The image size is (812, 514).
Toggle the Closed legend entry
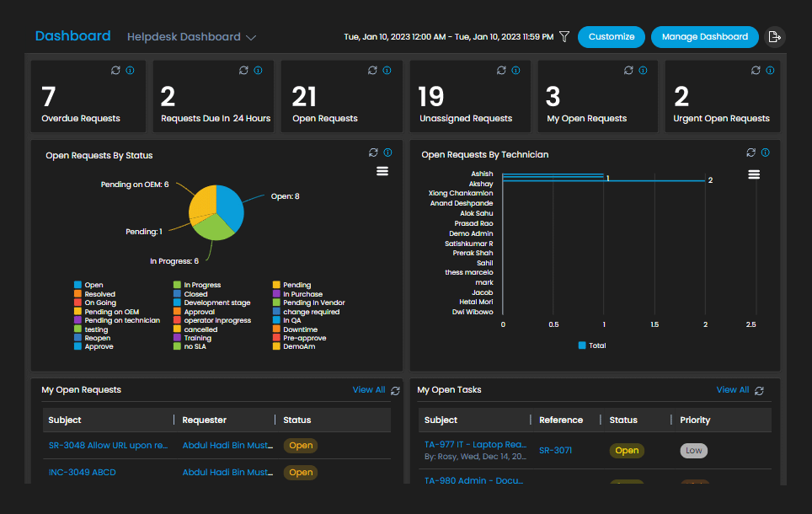[x=190, y=294]
